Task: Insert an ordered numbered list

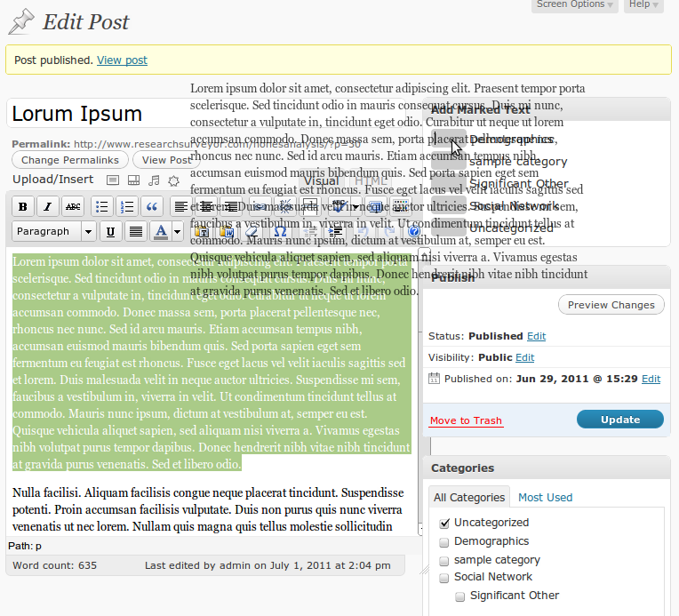Action: pos(127,207)
